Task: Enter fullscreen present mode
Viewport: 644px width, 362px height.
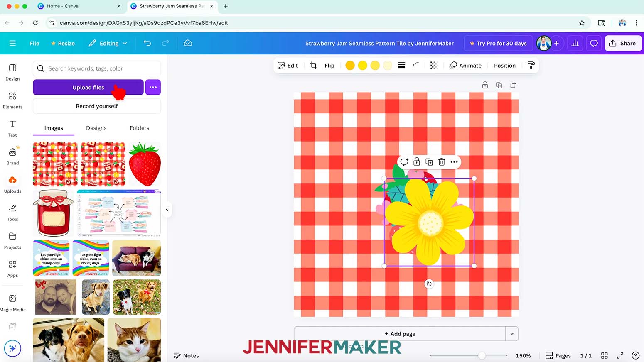Action: 620,355
